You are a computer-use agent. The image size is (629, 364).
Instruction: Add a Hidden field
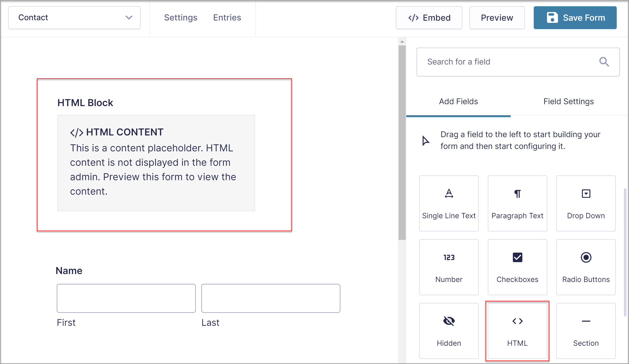coord(449,331)
